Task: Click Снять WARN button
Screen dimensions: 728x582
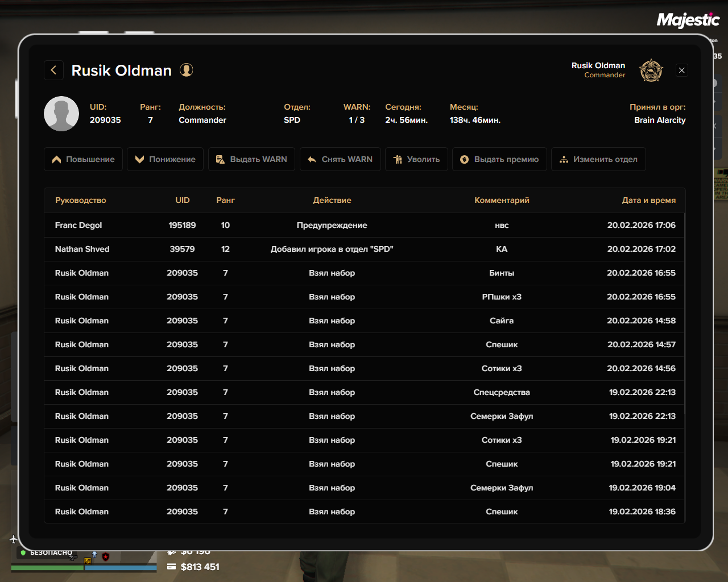Action: click(340, 159)
